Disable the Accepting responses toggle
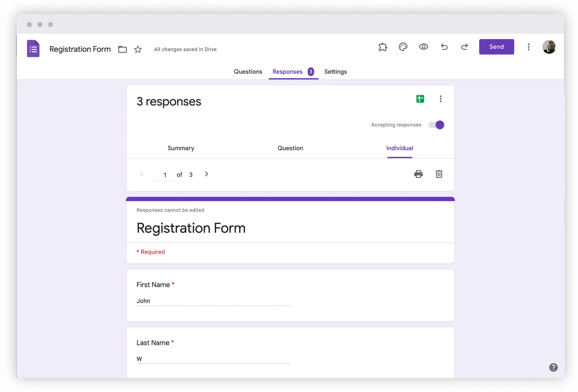 436,125
